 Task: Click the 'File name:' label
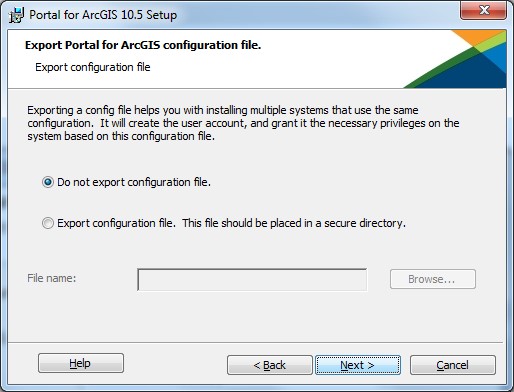click(52, 278)
